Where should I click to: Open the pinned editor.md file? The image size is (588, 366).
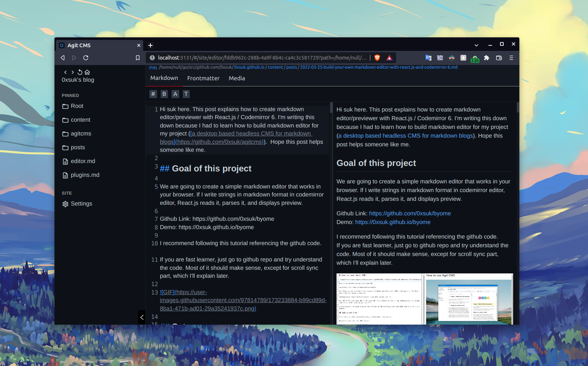[83, 161]
